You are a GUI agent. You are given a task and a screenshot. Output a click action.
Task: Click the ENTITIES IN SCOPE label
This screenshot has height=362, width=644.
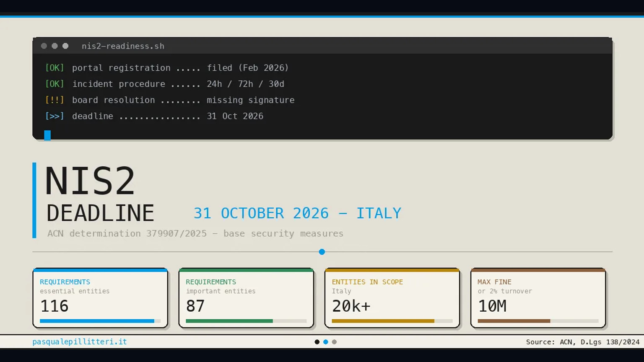click(x=367, y=282)
